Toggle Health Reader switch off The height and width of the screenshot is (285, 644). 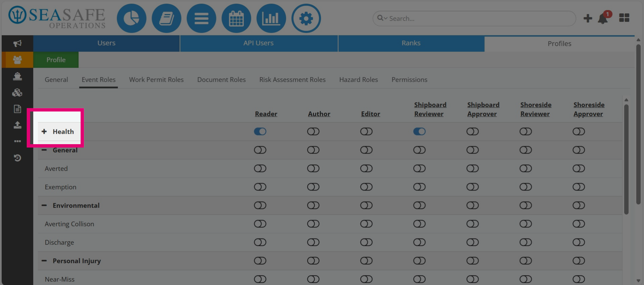(x=260, y=131)
